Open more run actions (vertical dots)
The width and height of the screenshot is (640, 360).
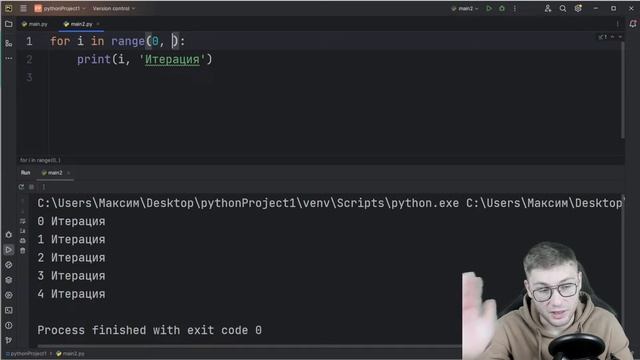(x=515, y=8)
